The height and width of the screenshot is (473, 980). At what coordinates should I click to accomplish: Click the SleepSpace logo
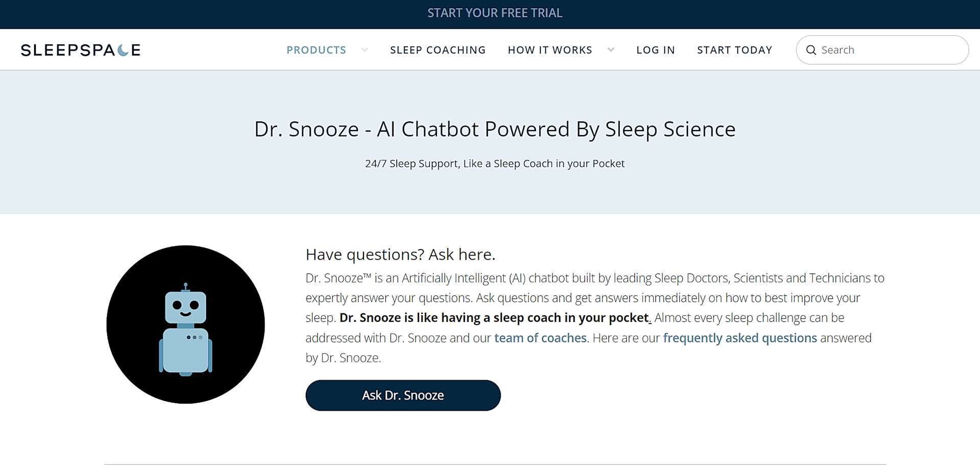point(80,49)
